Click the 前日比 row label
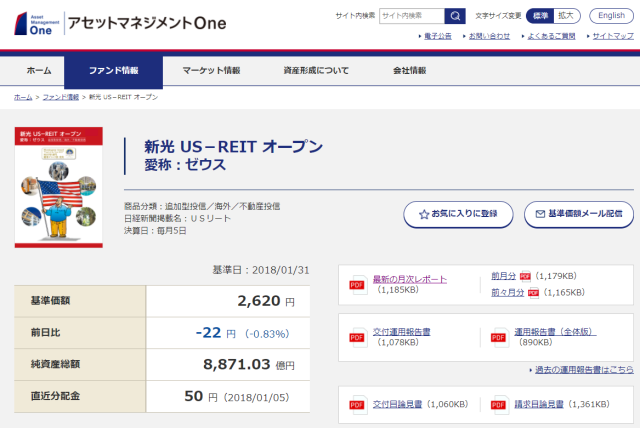Image resolution: width=640 pixels, height=428 pixels. [45, 333]
